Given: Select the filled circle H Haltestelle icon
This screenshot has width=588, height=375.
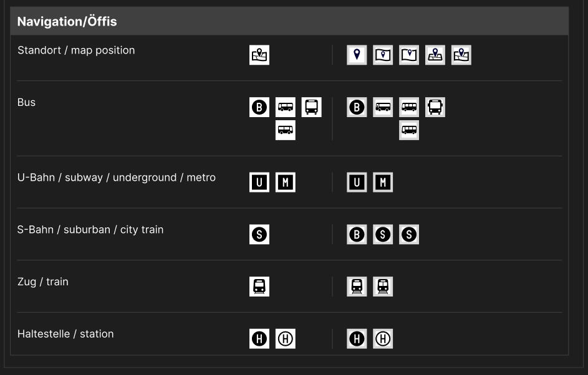Looking at the screenshot, I should click(x=259, y=338).
